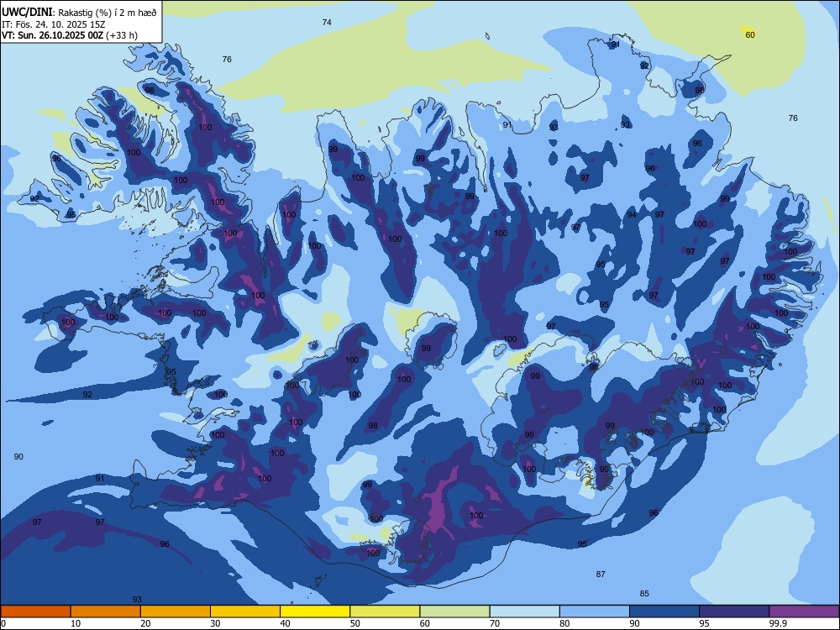Click the 30–40 golden legend swatch
The width and height of the screenshot is (840, 630).
point(245,612)
